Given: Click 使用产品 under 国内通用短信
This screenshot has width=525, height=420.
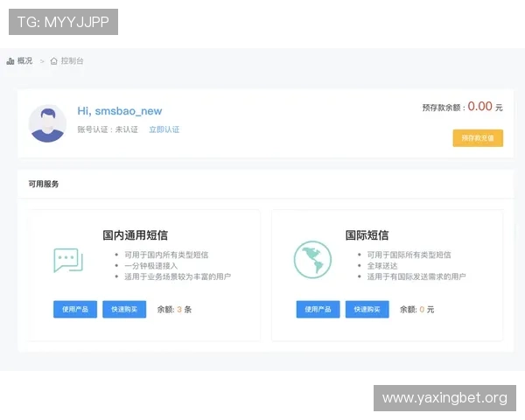Looking at the screenshot, I should tap(75, 309).
